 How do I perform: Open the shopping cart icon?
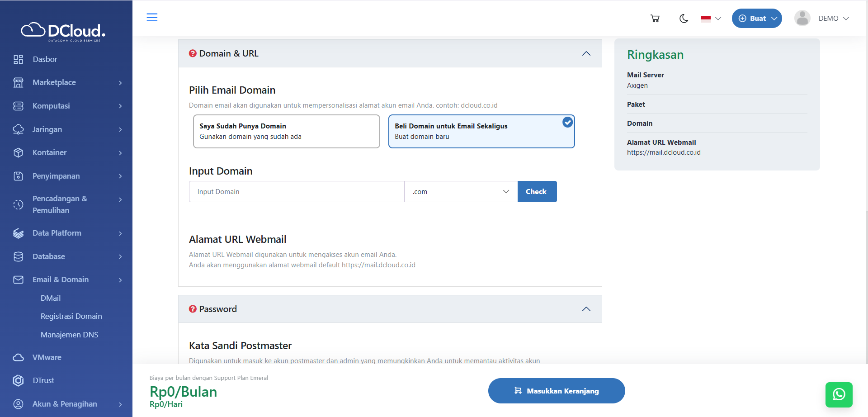pos(655,19)
